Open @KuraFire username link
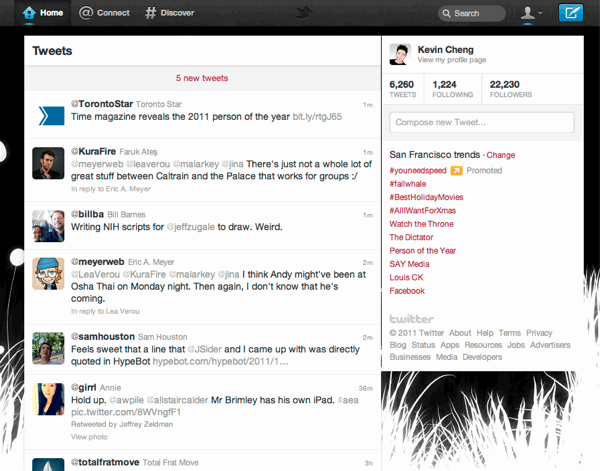The image size is (600, 471). tap(93, 152)
